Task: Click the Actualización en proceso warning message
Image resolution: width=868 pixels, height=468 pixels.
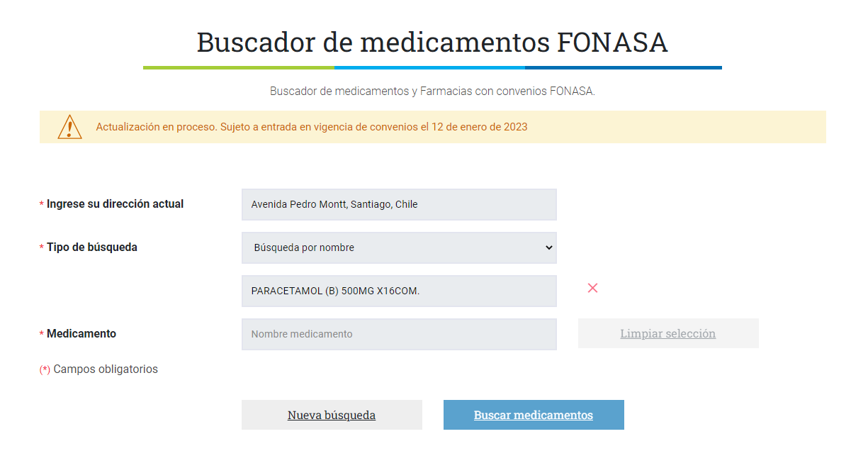Action: click(x=312, y=128)
